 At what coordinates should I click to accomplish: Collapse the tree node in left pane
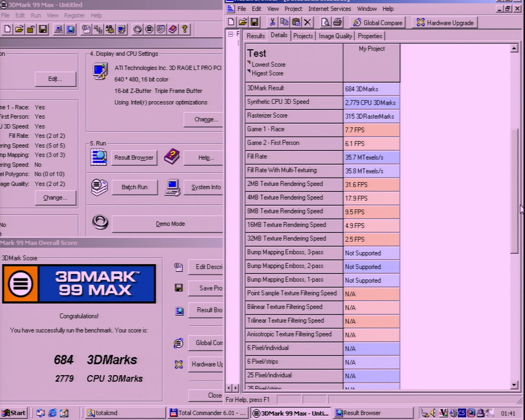pos(231,34)
